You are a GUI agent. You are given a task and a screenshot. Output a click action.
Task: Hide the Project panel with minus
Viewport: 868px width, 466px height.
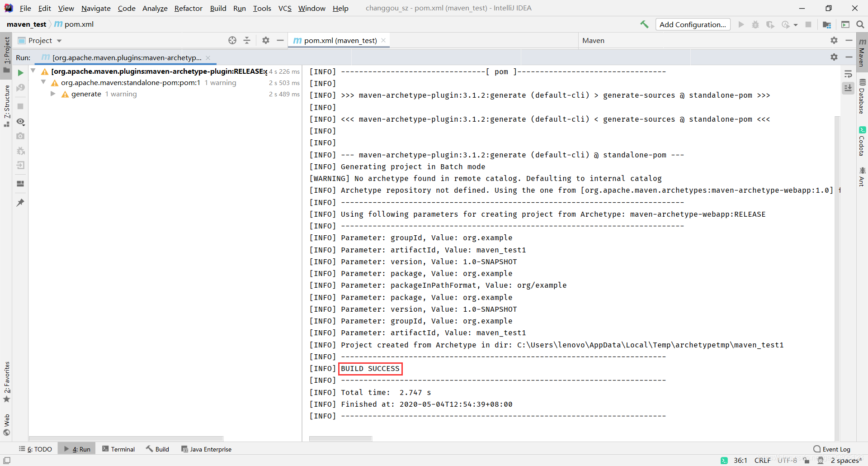point(280,40)
